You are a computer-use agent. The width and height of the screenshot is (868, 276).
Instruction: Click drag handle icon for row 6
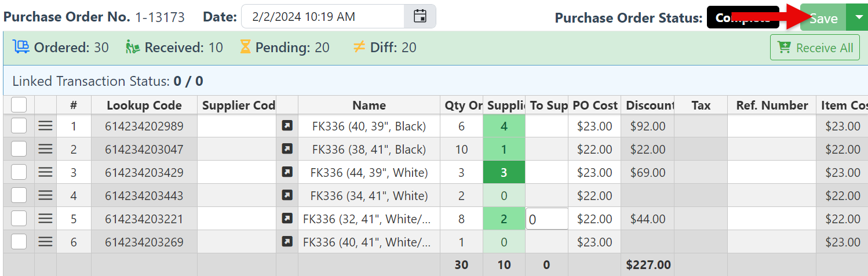(45, 242)
